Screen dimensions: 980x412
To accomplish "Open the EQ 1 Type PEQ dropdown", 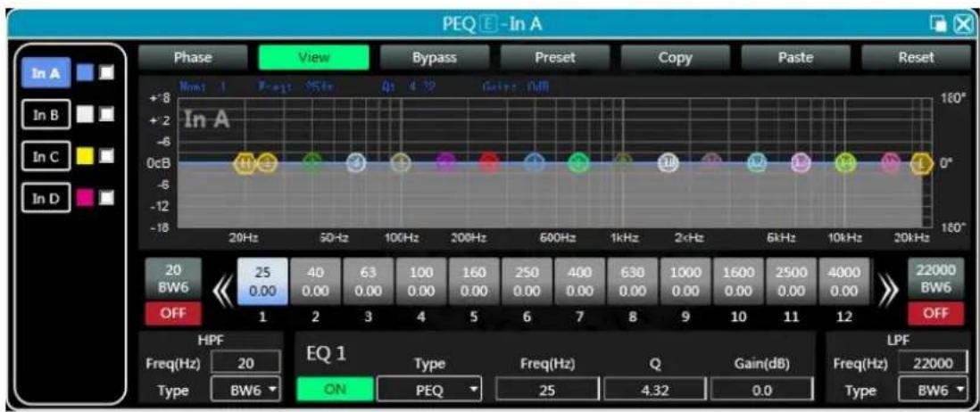I will (x=429, y=391).
